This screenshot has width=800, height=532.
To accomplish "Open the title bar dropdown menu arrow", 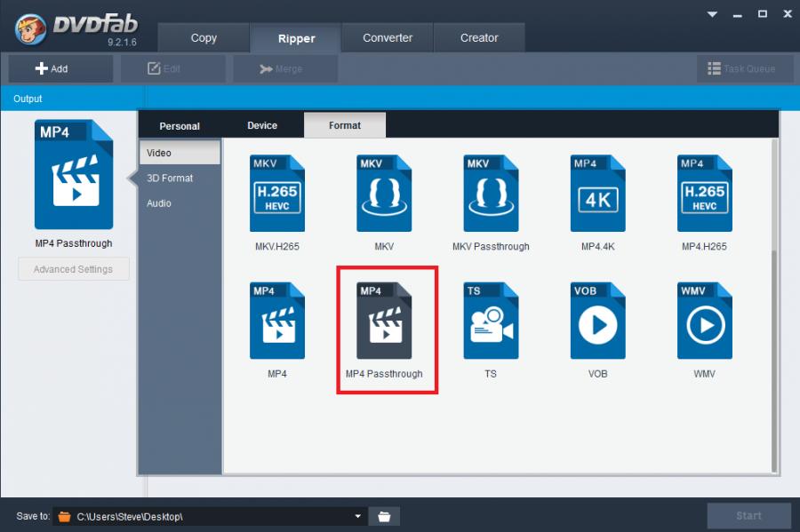I will tap(713, 14).
